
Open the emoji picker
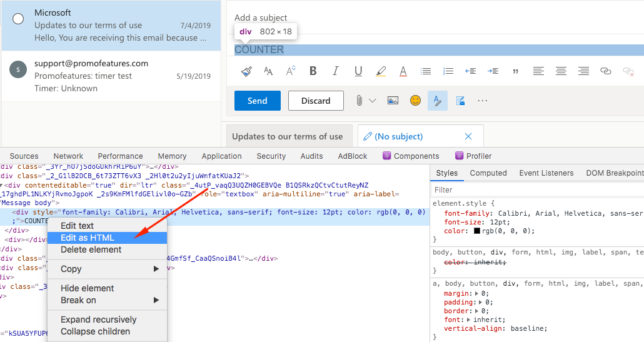pyautogui.click(x=416, y=101)
